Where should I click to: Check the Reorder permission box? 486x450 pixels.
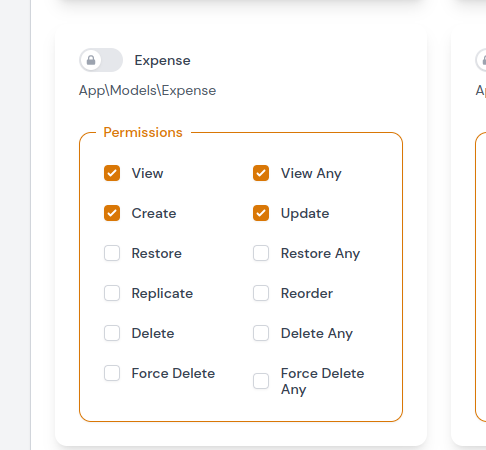point(261,293)
